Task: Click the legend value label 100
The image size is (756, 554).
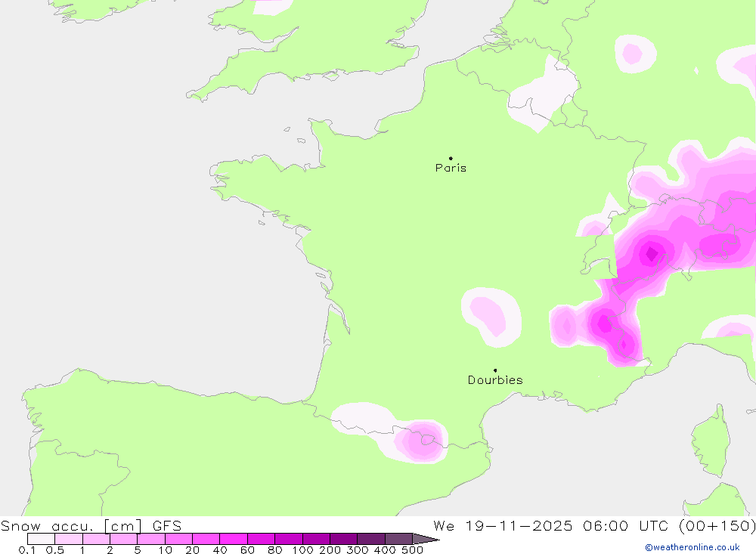Action: (303, 549)
